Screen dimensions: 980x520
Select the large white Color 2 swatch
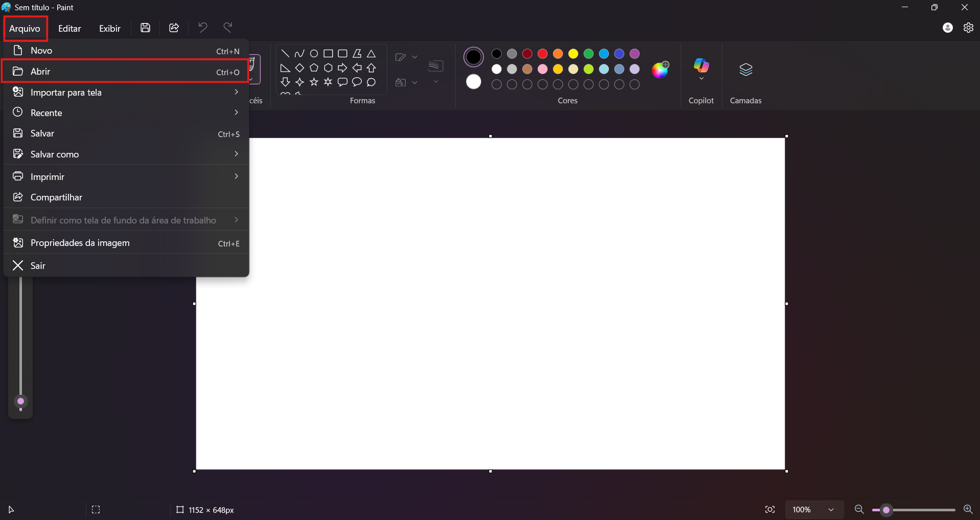click(474, 82)
